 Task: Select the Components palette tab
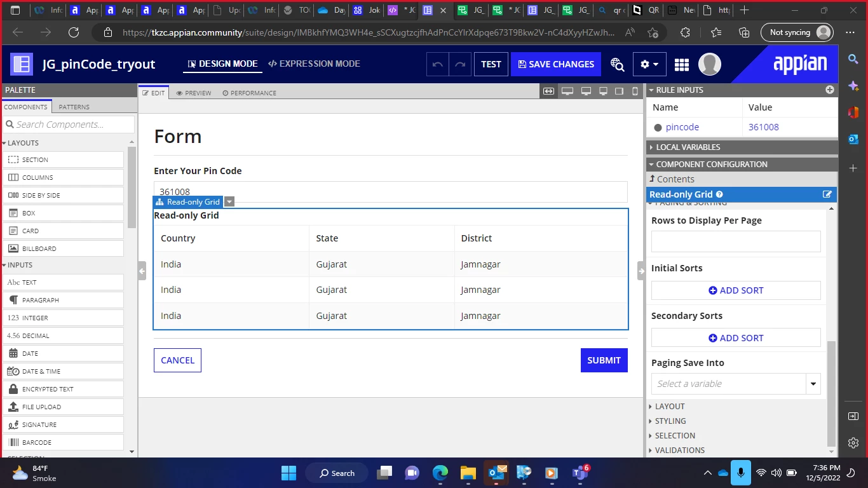26,107
